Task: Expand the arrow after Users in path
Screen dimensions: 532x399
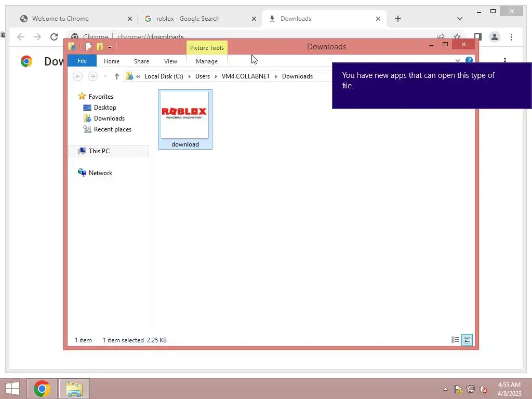Action: point(216,76)
